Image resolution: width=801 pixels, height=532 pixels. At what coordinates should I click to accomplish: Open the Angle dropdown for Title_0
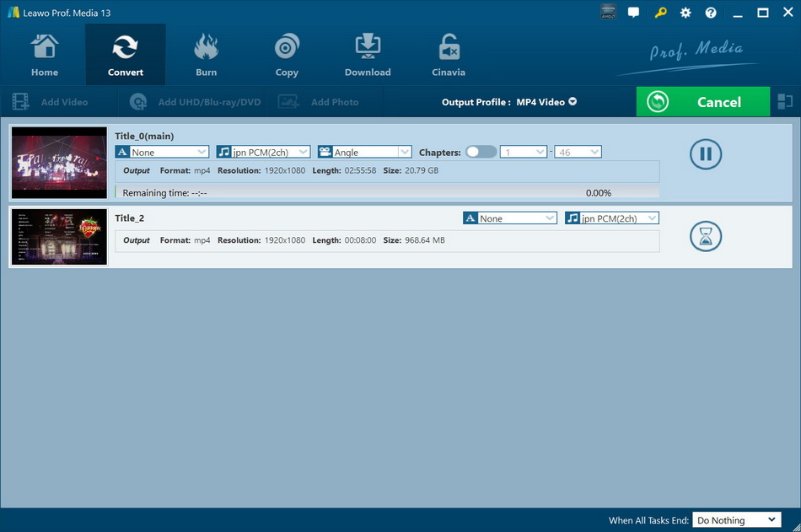pyautogui.click(x=364, y=152)
